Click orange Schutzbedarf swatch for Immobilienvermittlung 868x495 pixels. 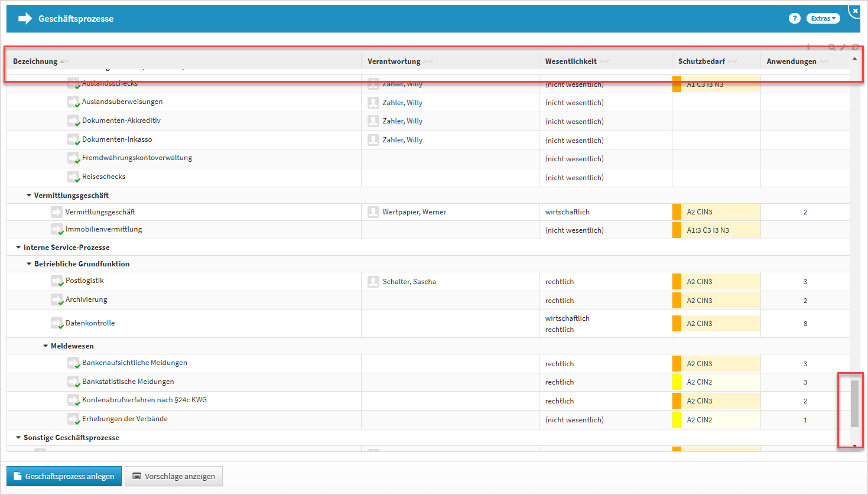677,230
